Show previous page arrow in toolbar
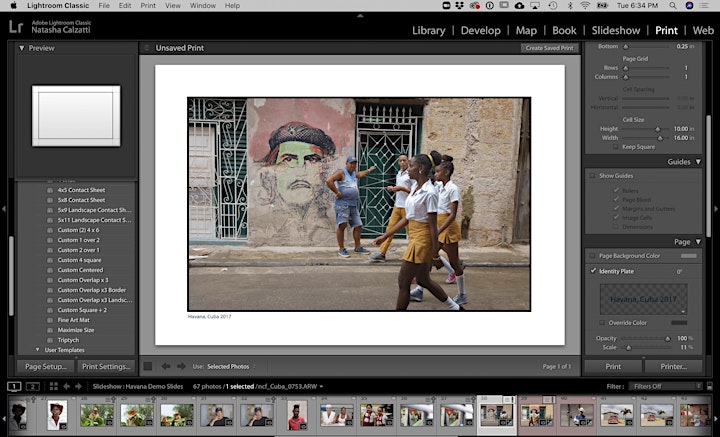Image resolution: width=720 pixels, height=437 pixels. tap(166, 366)
